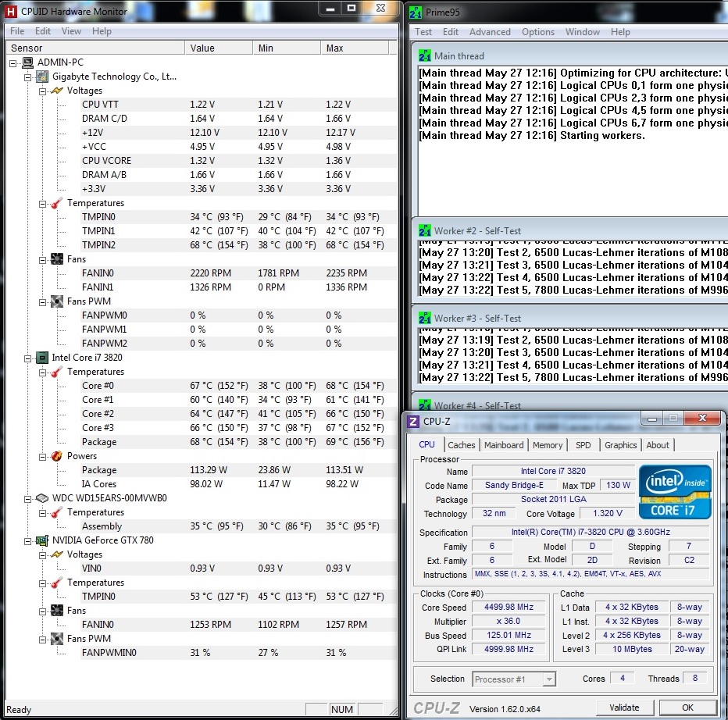Open Prime95 Test menu
The image size is (728, 720).
pyautogui.click(x=423, y=31)
